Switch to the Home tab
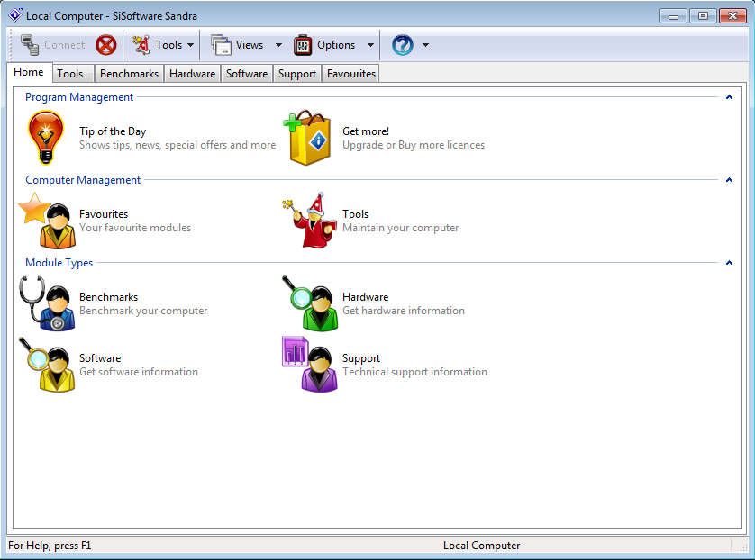 (x=29, y=72)
